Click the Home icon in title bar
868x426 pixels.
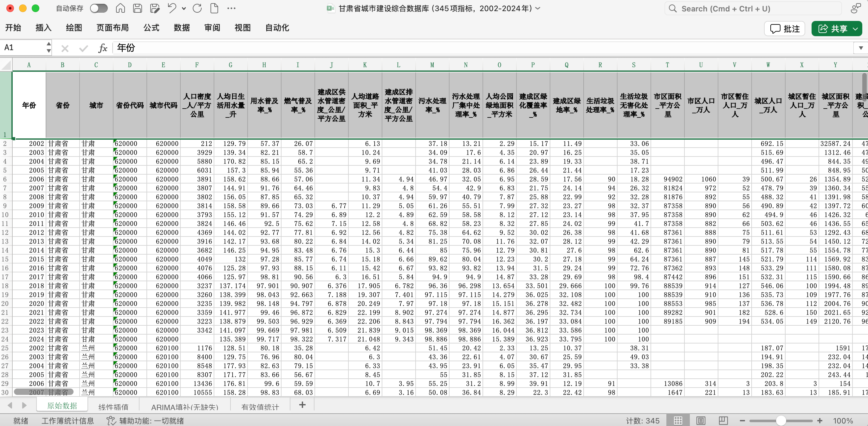click(x=120, y=9)
